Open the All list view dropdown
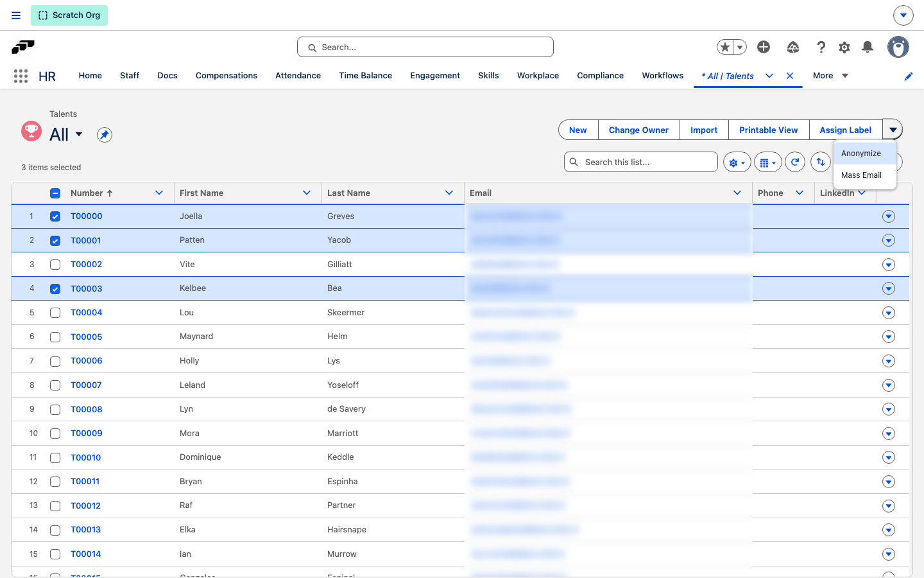 coord(79,134)
